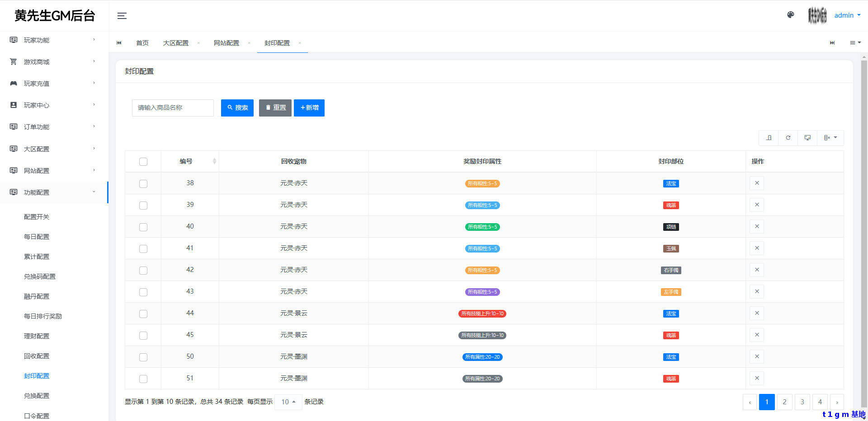Select the checkbox for row 45

pos(143,335)
